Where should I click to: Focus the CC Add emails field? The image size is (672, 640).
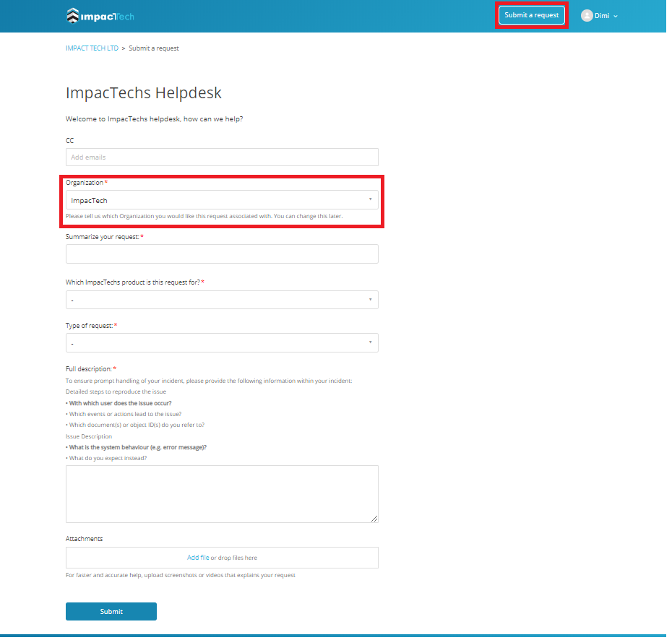222,157
